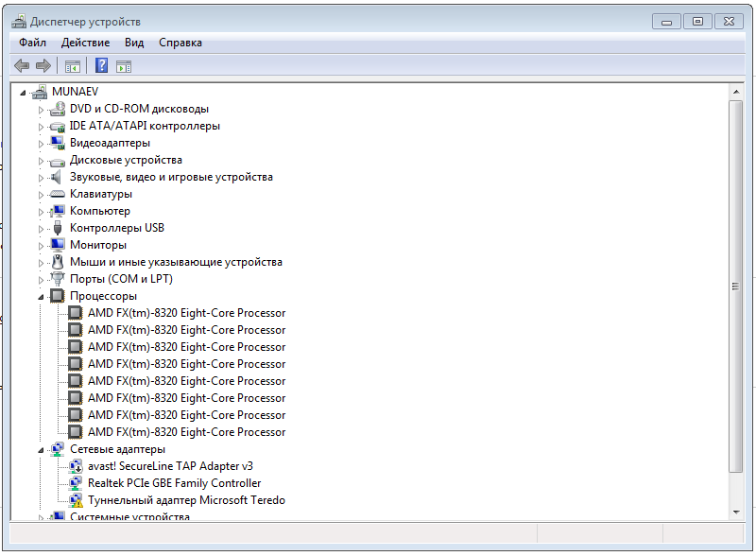756x556 pixels.
Task: Collapse the Сетевые адаптеры category
Action: coord(41,449)
